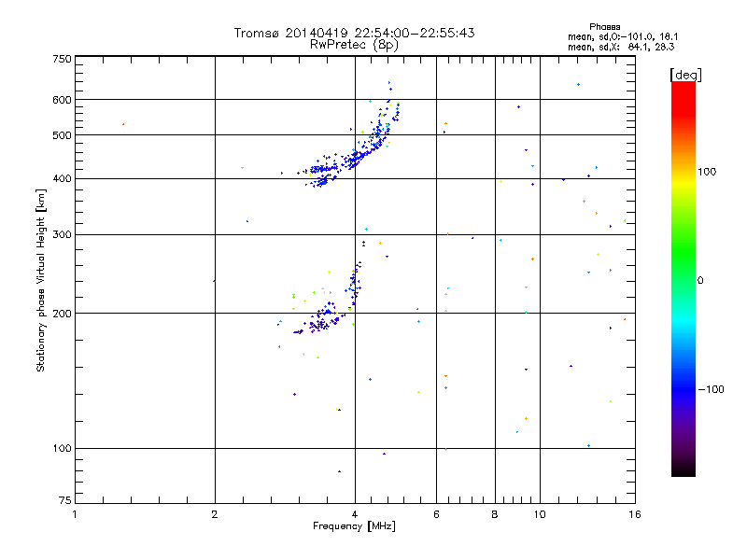
Task: Click the y-axis tick label '750'
Action: click(62, 59)
